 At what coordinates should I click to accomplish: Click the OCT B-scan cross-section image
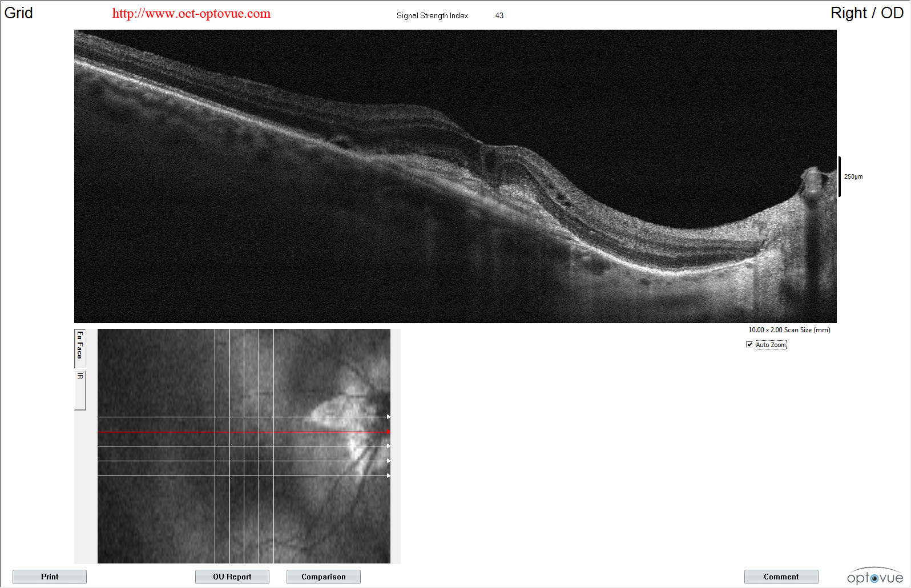455,176
